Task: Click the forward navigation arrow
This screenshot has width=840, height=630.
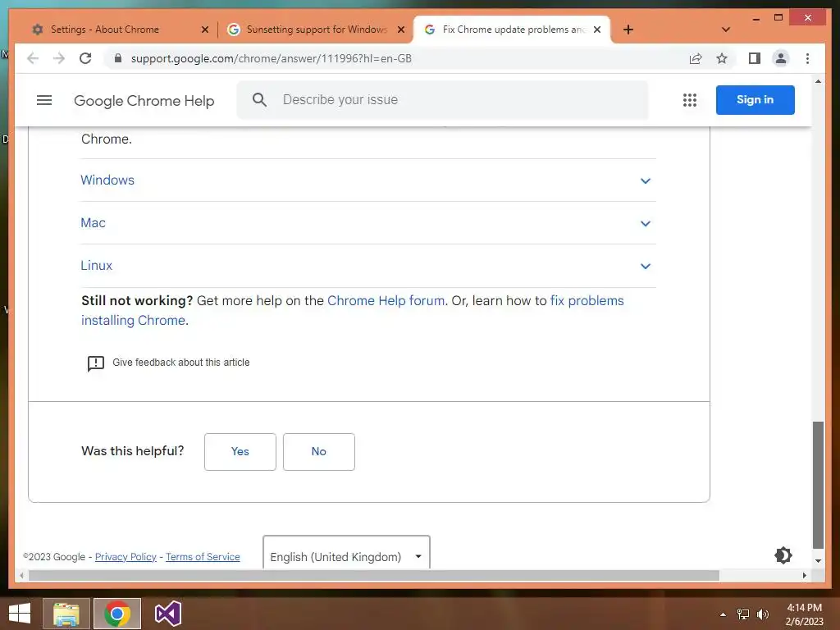Action: pyautogui.click(x=59, y=58)
